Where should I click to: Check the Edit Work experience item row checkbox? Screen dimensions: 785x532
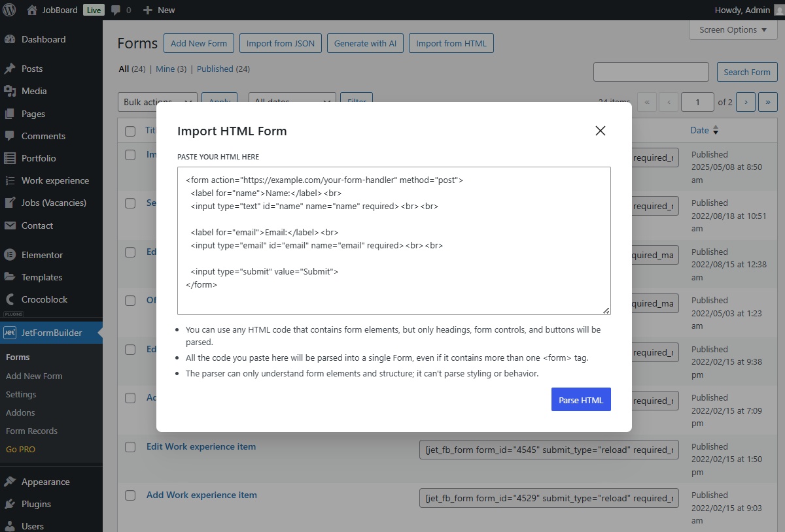pos(130,447)
